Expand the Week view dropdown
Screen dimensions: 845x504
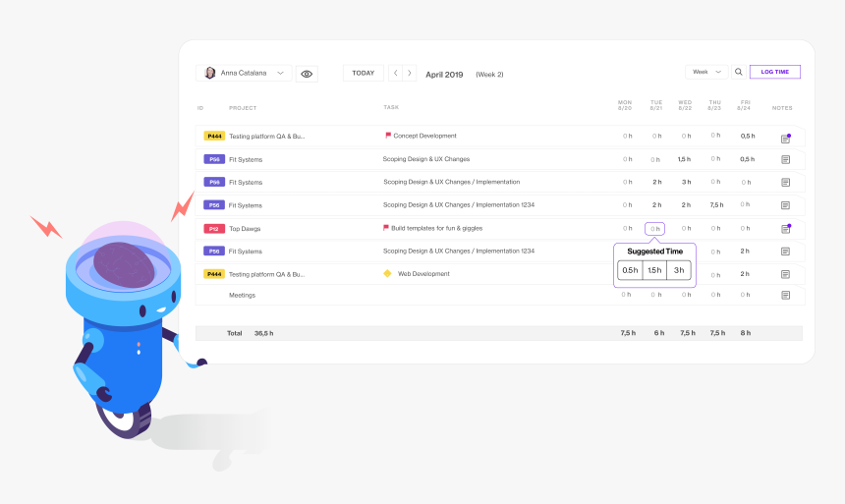[706, 72]
